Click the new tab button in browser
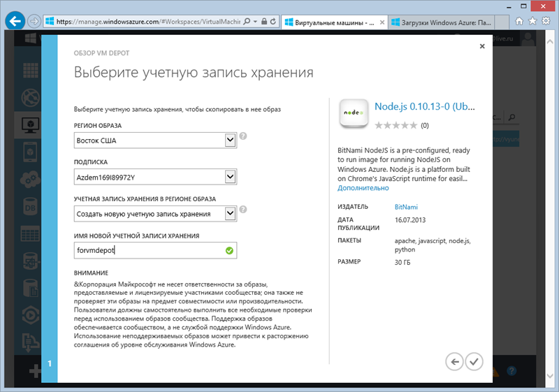559x392 pixels. 502,22
